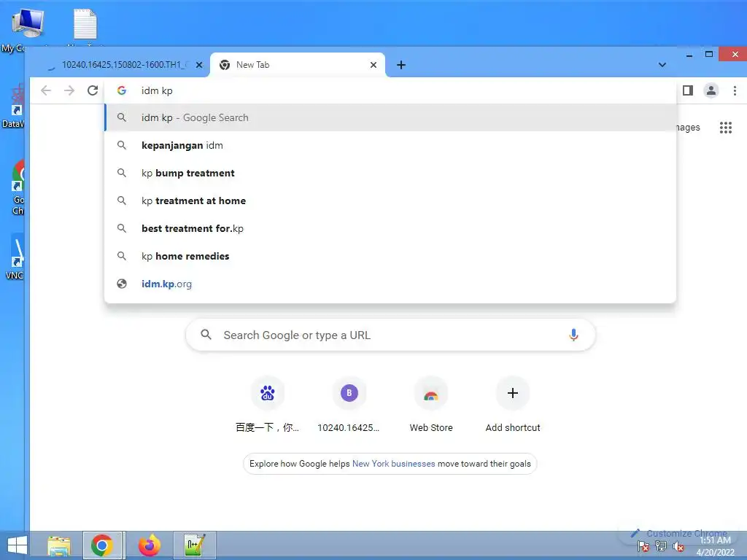
Task: Go forward with the forward arrow
Action: tap(69, 90)
